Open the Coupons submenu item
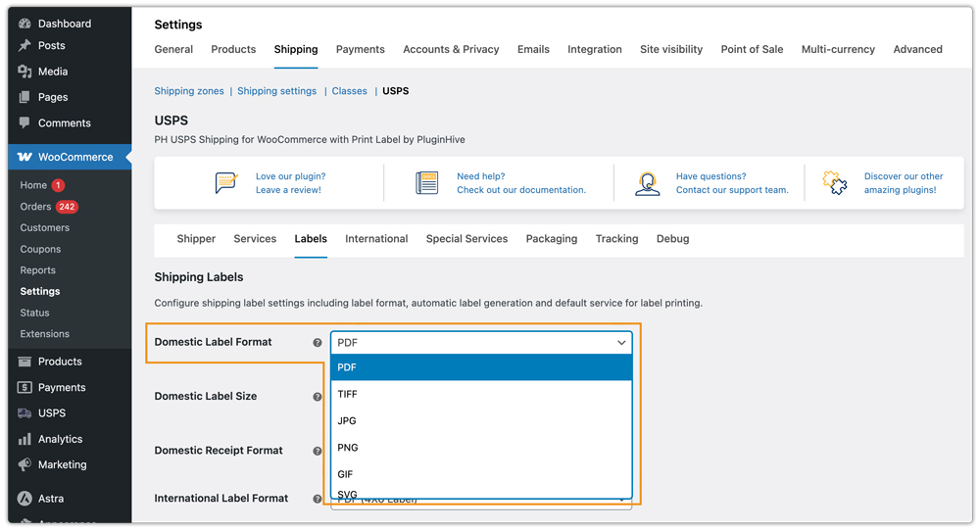This screenshot has width=980, height=531. [40, 249]
